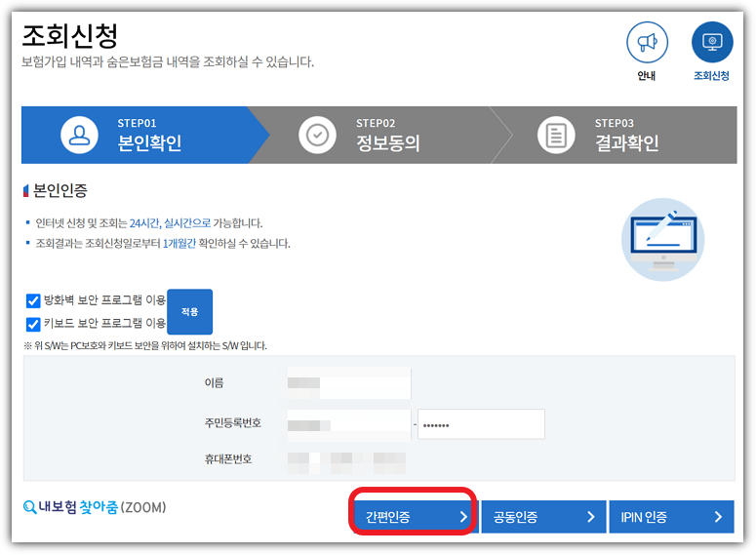Click the STEP02 checkmark circle icon

pos(317,135)
